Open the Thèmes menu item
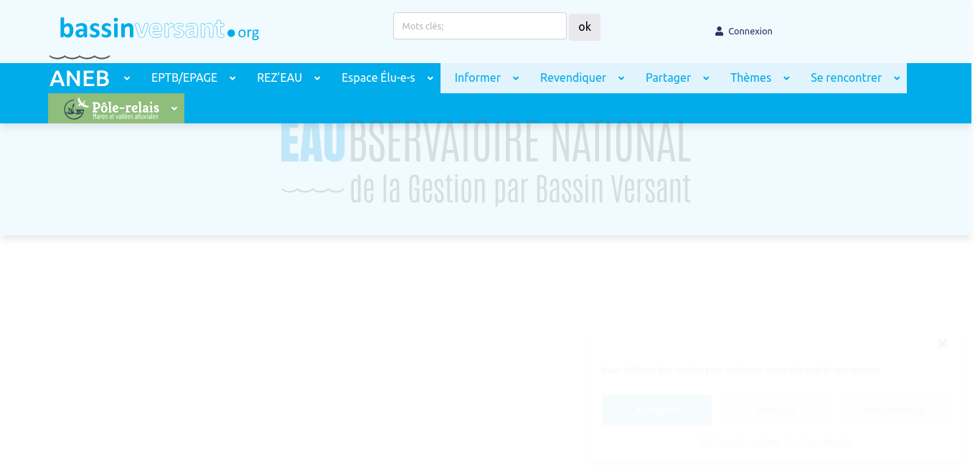Image resolution: width=980 pixels, height=467 pixels. pos(750,77)
